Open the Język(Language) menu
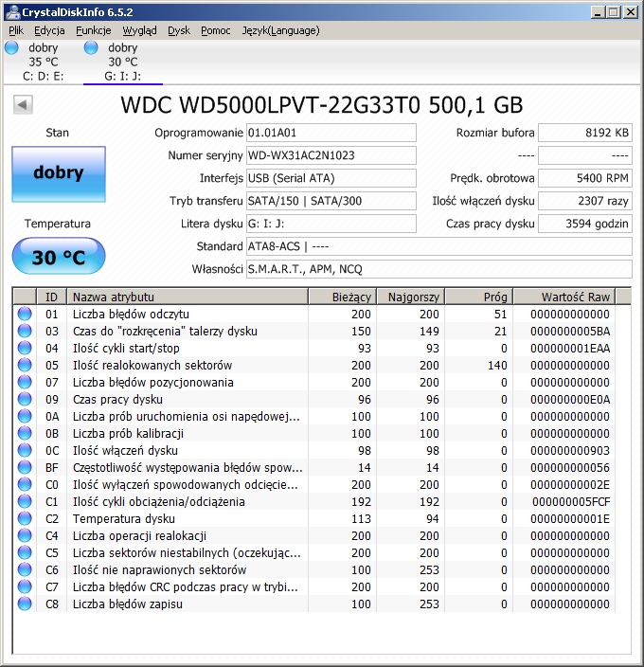 tap(280, 30)
